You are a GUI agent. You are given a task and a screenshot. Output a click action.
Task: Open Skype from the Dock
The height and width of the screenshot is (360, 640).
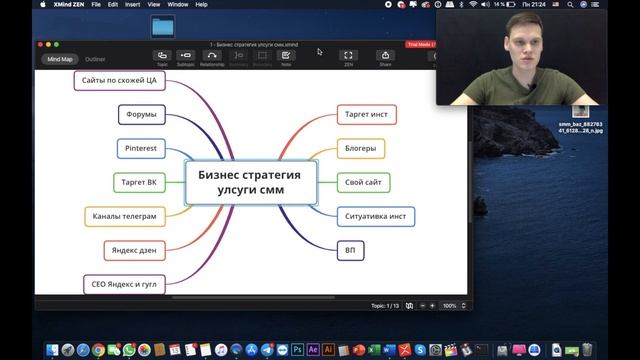click(420, 350)
